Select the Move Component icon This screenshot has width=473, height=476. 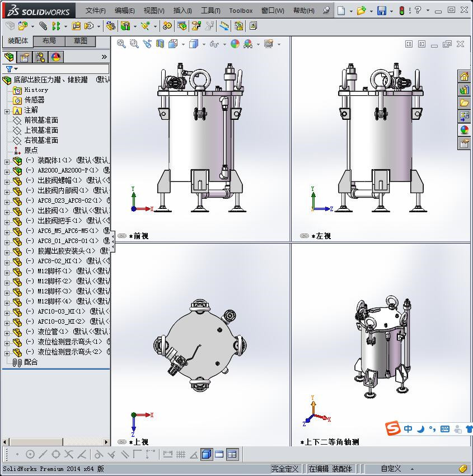[89, 26]
